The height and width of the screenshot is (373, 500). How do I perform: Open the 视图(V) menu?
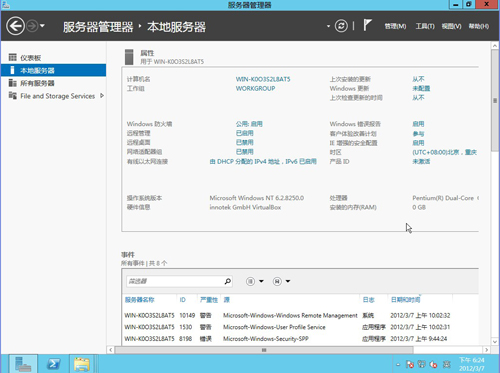click(x=451, y=26)
